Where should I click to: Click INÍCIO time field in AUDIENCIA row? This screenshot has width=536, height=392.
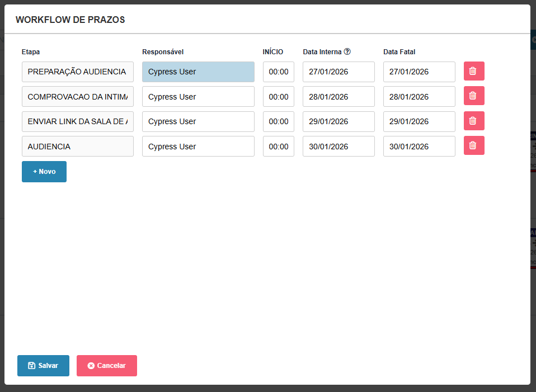278,147
